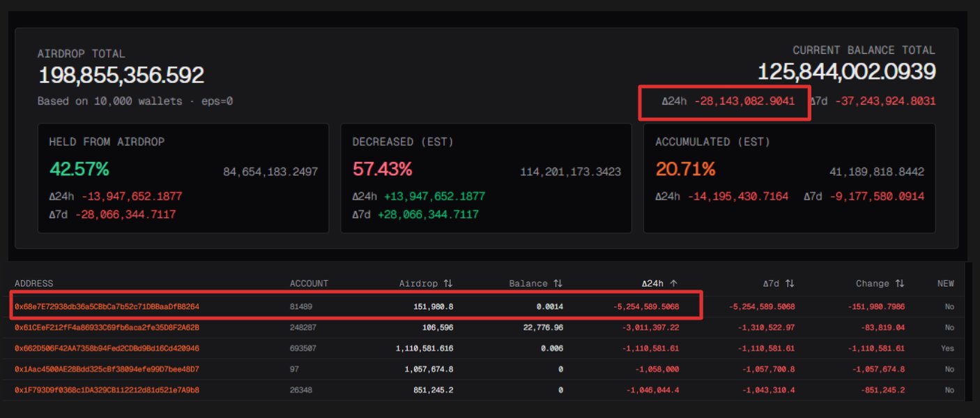Screen dimensions: 980x418
Task: Click the sort icon next to Change column
Action: [x=900, y=284]
